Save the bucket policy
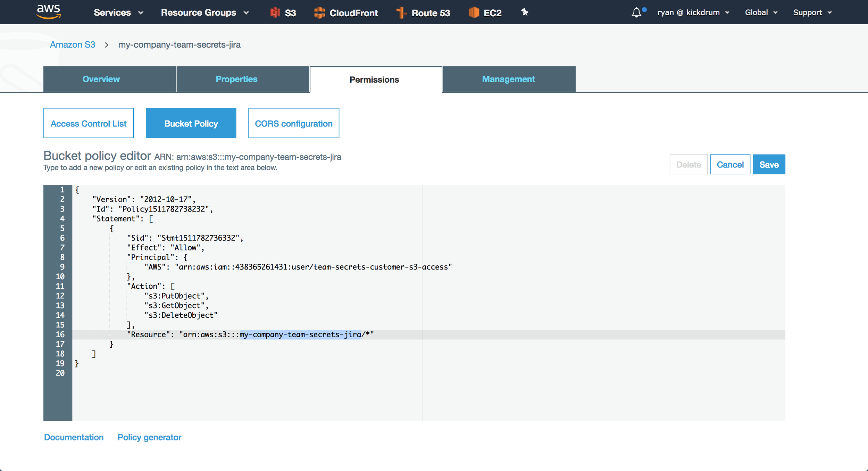Image resolution: width=868 pixels, height=471 pixels. [769, 164]
